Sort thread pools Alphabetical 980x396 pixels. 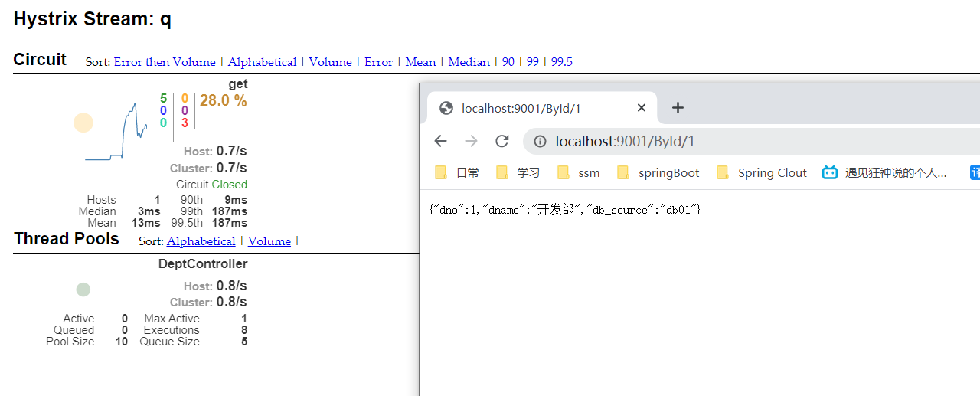point(201,241)
